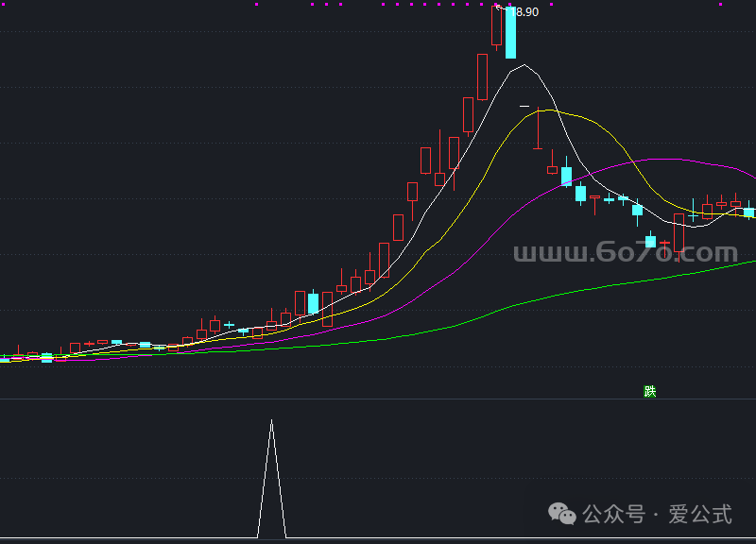Viewport: 756px width, 544px height.
Task: Click the green 跌 signal marker
Action: (x=649, y=391)
